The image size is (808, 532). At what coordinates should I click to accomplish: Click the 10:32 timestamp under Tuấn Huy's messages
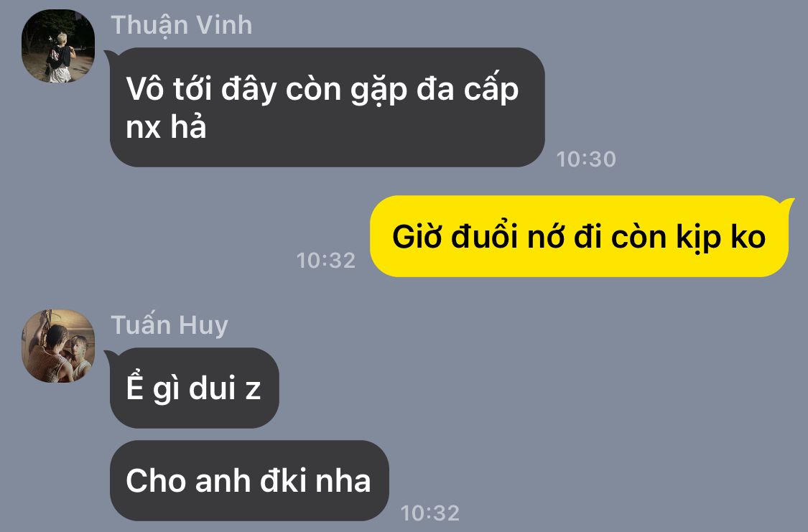[430, 513]
